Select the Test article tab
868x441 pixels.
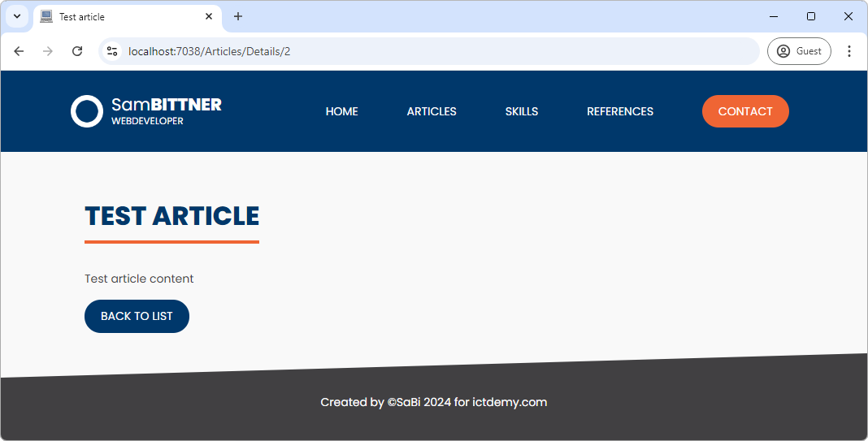128,16
